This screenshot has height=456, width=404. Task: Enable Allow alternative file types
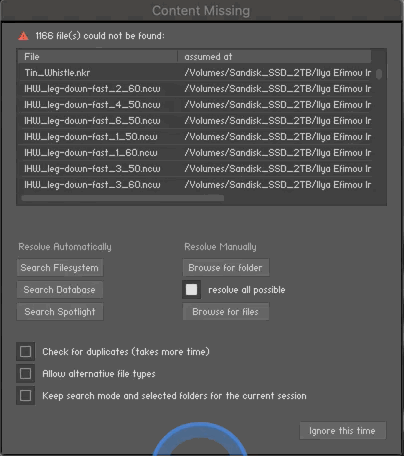point(25,374)
